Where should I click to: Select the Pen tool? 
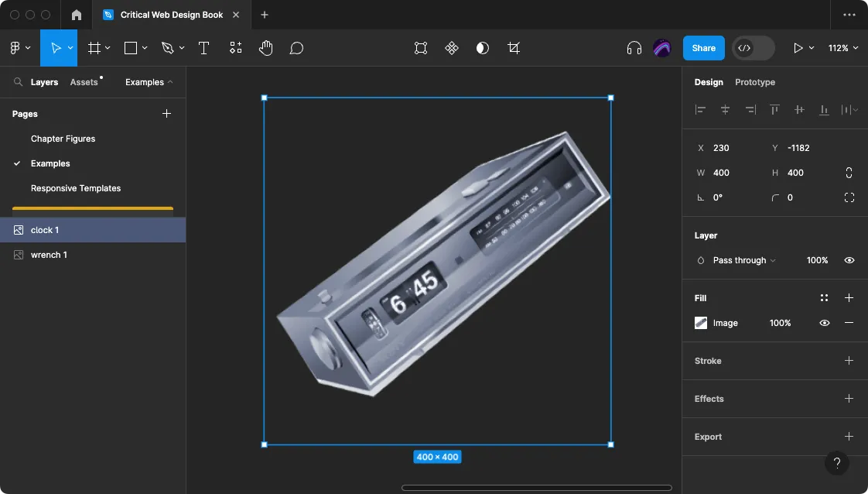point(167,48)
